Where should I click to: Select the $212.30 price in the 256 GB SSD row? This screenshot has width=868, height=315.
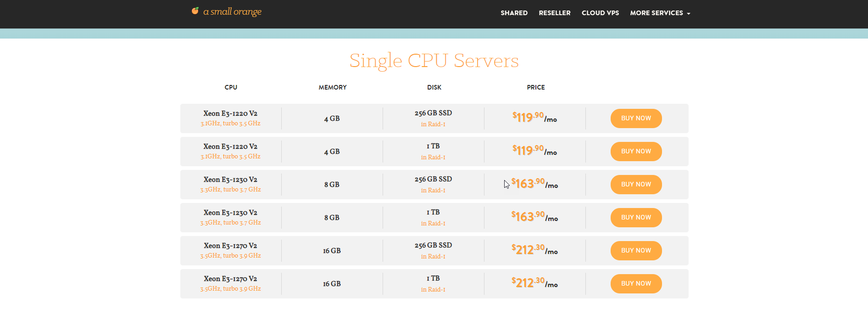(534, 250)
